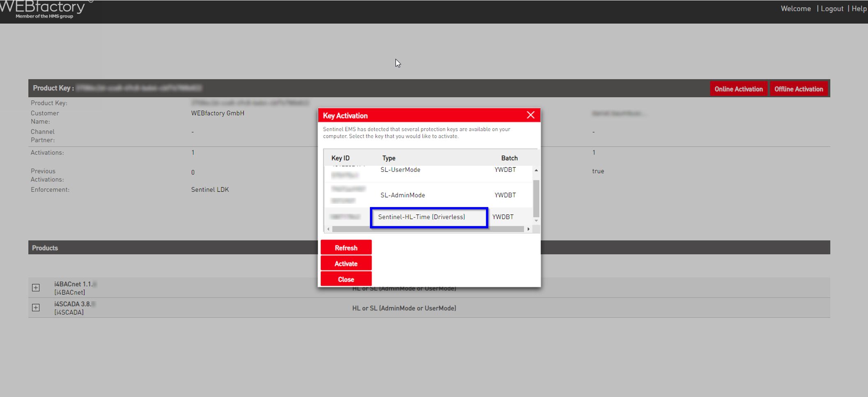
Task: Open Offline Activation
Action: point(799,89)
